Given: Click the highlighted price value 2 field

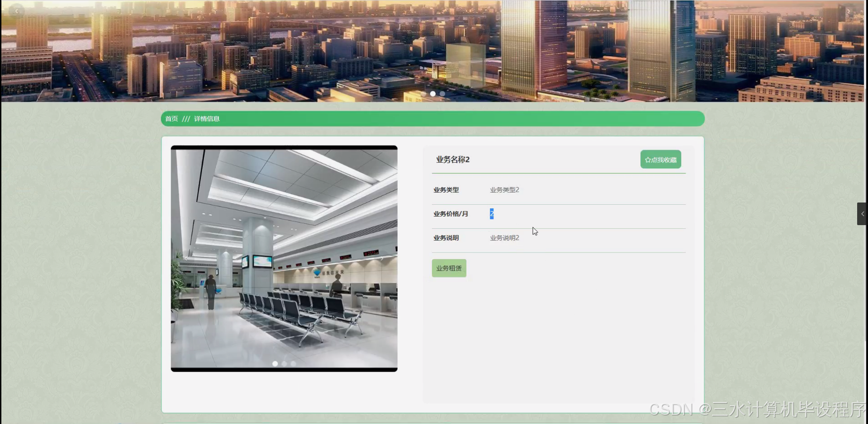Looking at the screenshot, I should click(x=491, y=213).
